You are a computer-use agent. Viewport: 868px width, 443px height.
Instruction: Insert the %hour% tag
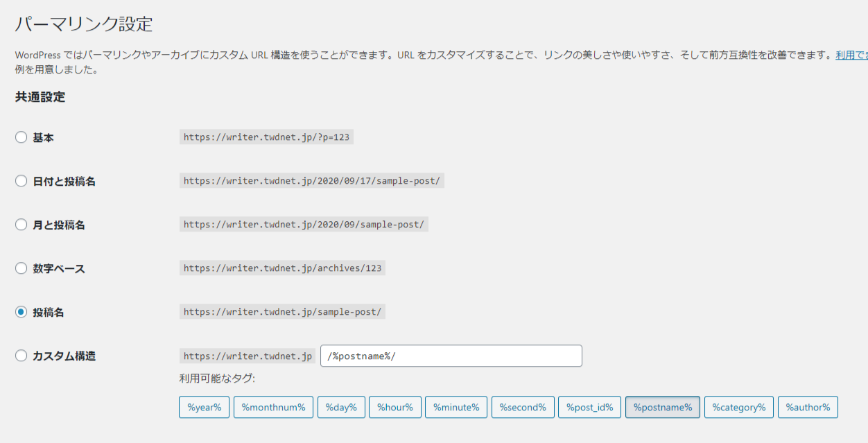click(395, 407)
